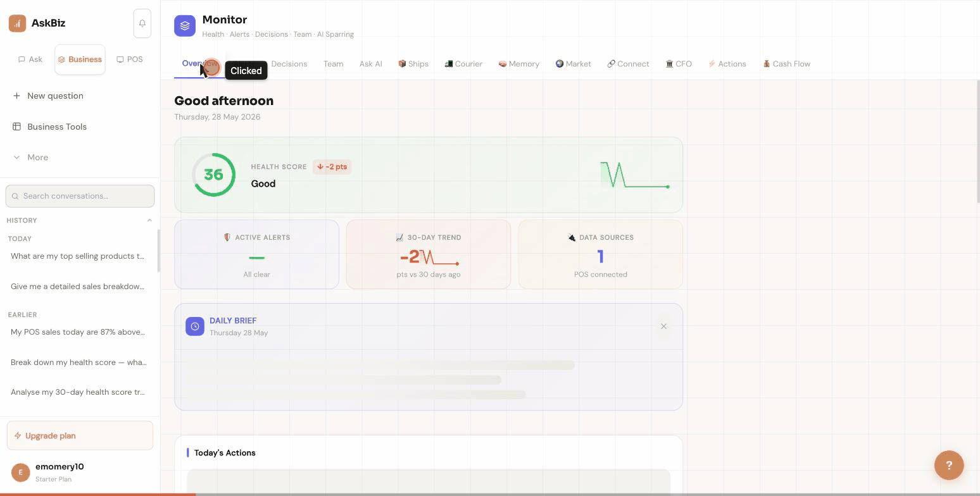The image size is (980, 496).
Task: Open the Ships tab
Action: (x=413, y=64)
